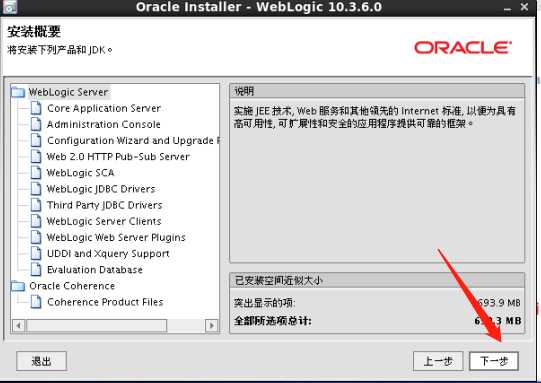Select Configuration Wizard and Upgrade entry

tap(133, 141)
